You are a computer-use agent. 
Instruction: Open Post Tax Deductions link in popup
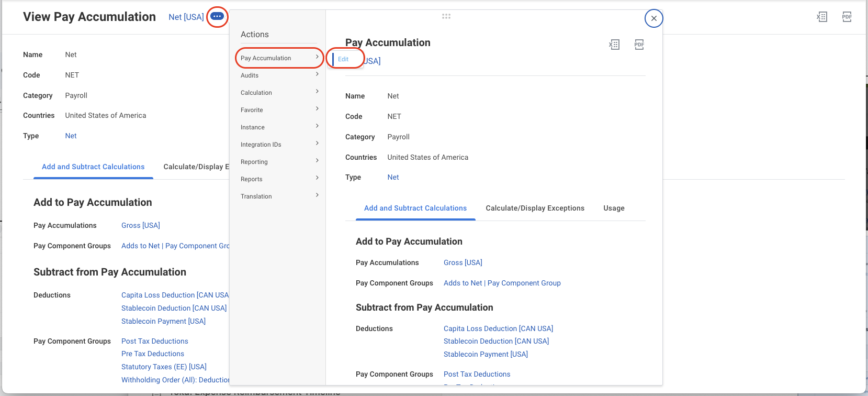click(477, 374)
